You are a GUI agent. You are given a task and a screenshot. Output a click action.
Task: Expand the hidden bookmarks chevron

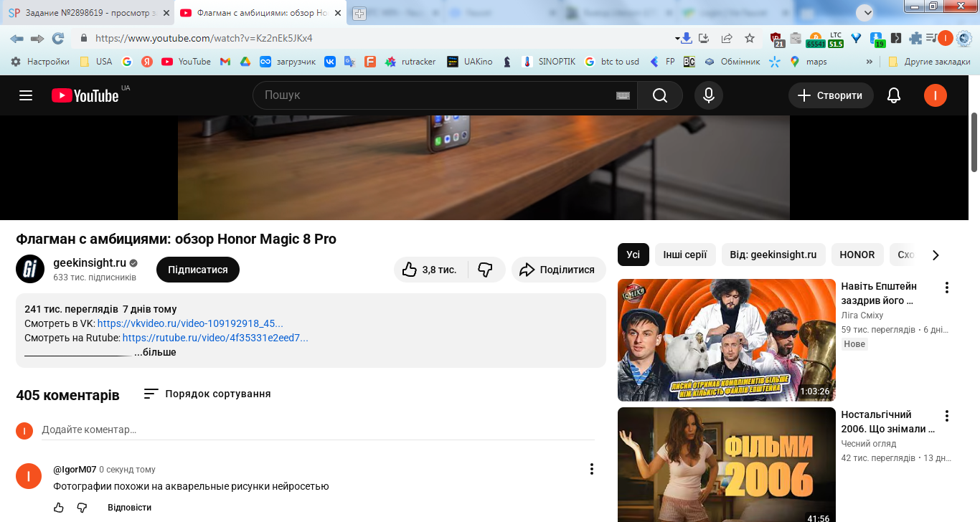click(x=870, y=62)
